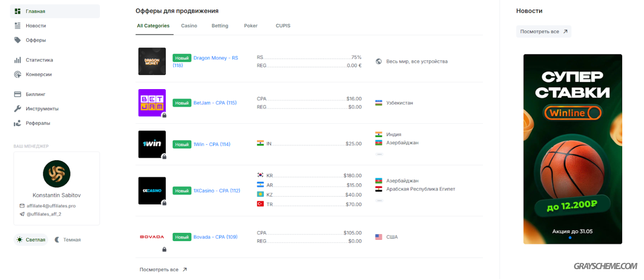
Task: Click the Азербайджан label in 1Win row
Action: [x=402, y=143]
